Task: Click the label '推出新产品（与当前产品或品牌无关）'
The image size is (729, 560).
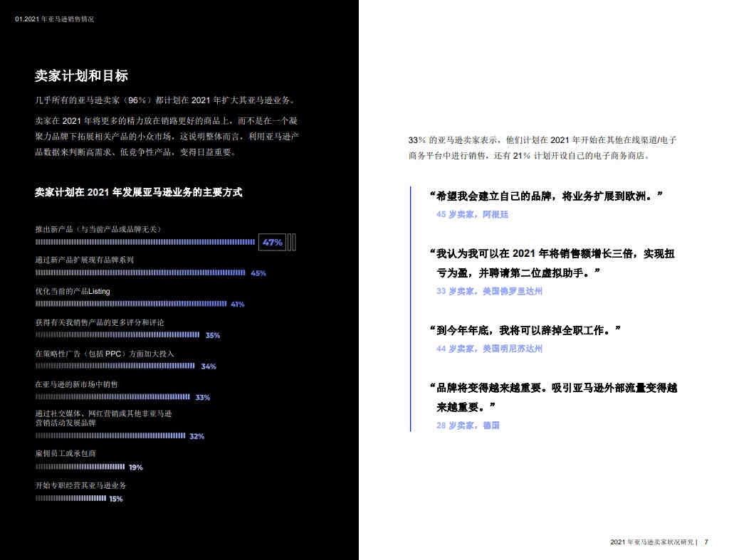Action: coord(98,229)
